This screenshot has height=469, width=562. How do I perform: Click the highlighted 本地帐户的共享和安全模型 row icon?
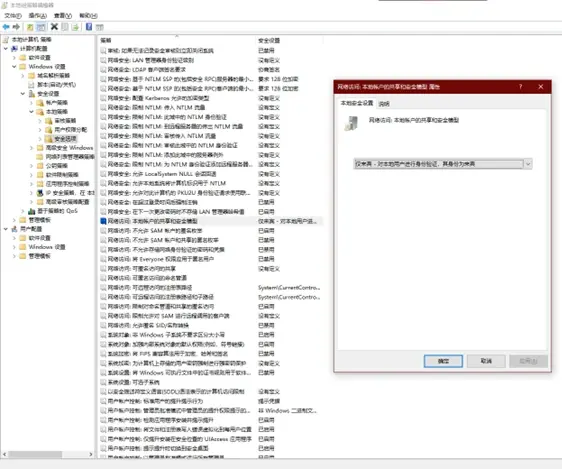[x=103, y=221]
